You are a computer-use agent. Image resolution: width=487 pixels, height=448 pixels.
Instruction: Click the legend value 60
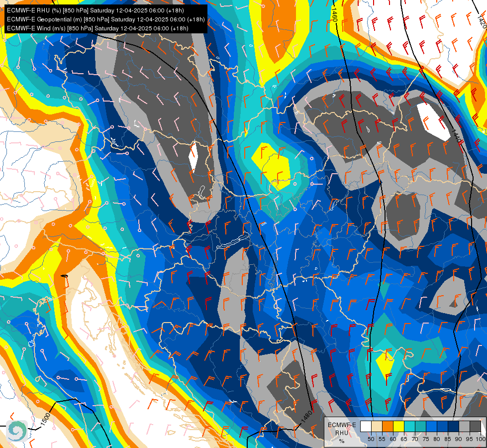pyautogui.click(x=393, y=439)
